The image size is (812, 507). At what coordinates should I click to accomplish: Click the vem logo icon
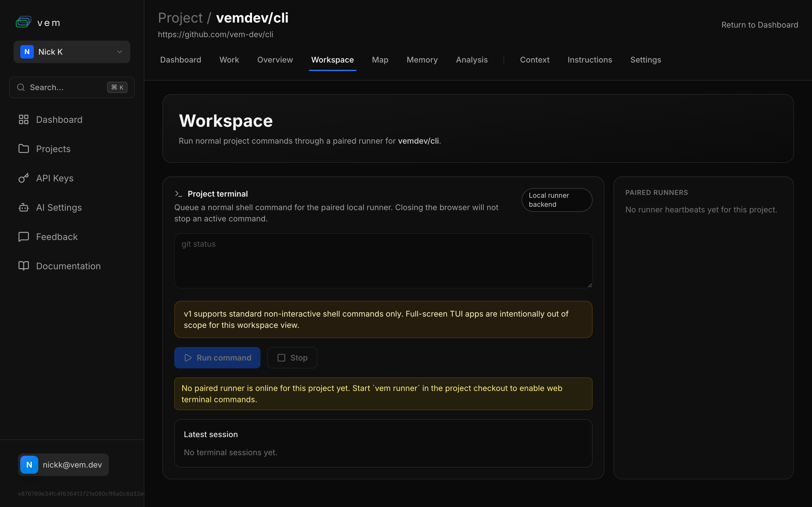(x=23, y=22)
